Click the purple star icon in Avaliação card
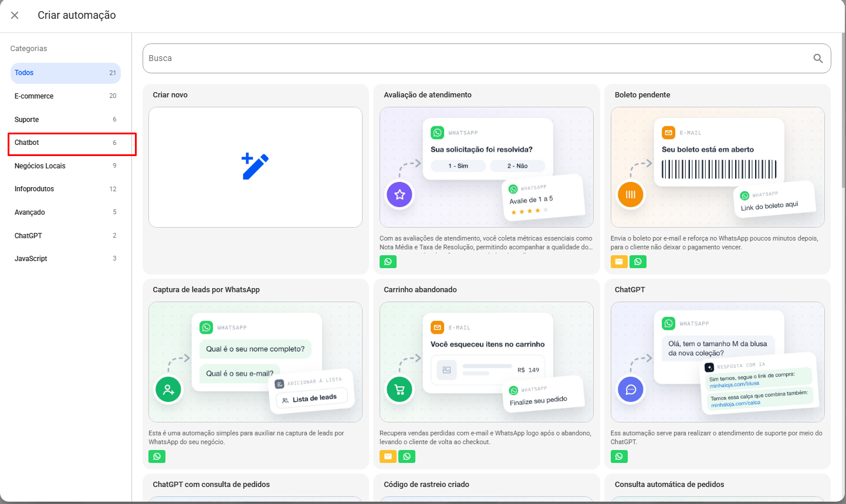Viewport: 846px width, 504px height. 400,195
